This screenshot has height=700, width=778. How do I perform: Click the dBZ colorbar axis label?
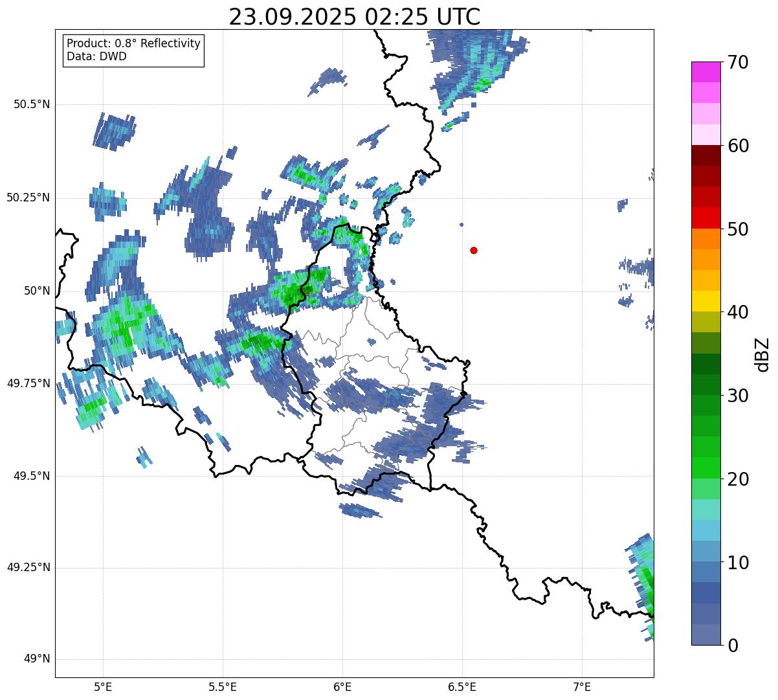(762, 354)
